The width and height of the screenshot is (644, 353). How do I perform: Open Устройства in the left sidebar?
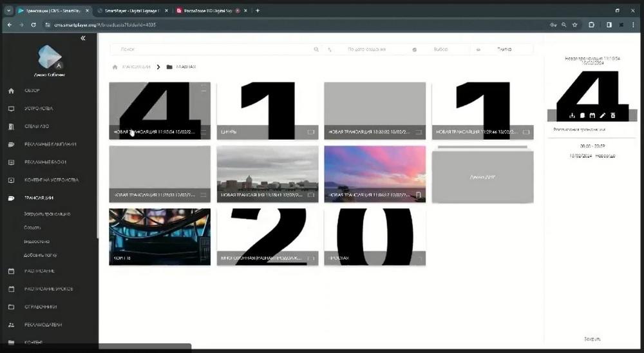click(x=39, y=108)
